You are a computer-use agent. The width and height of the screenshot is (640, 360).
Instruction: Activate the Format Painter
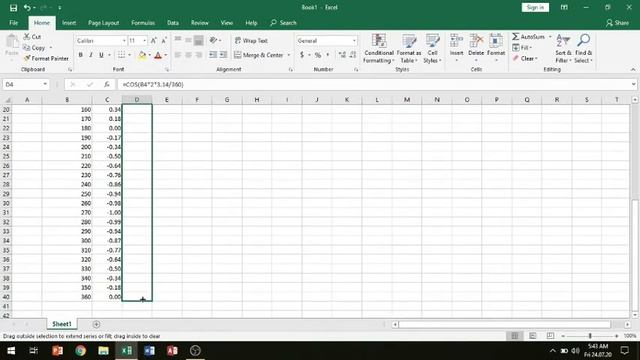46,58
